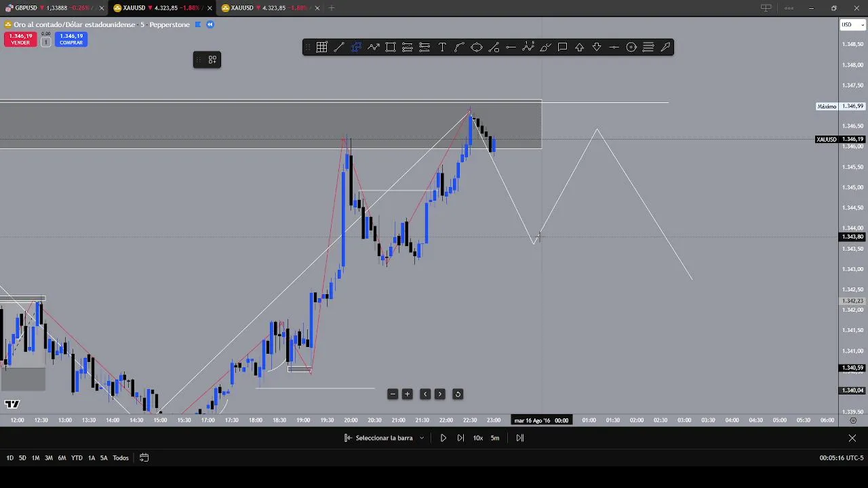This screenshot has width=868, height=488.
Task: Click the red VENDER sell button
Action: coord(20,39)
